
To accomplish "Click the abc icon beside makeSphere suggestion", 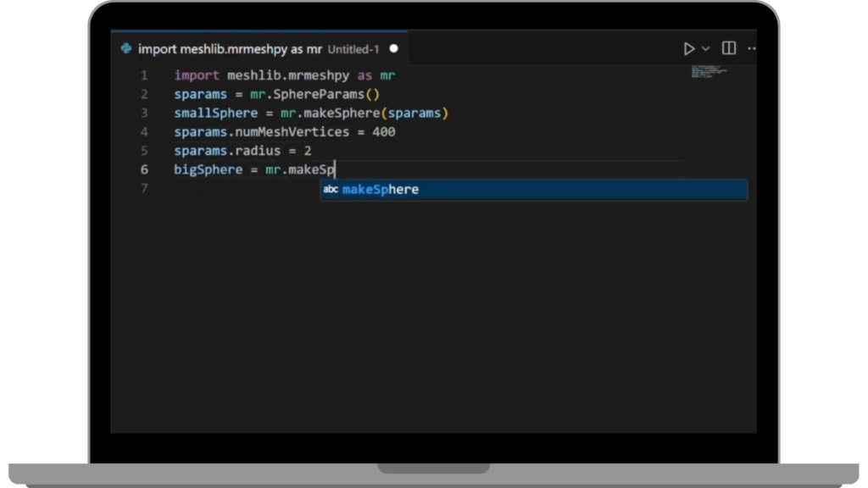I will point(331,190).
